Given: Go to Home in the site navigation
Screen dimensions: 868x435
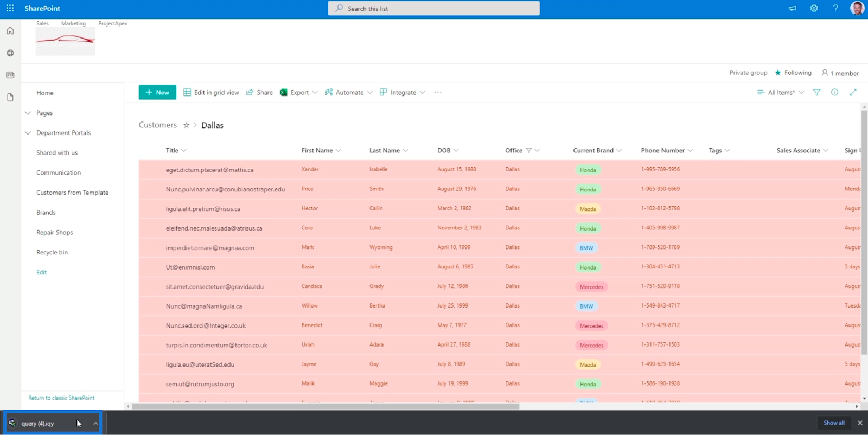Looking at the screenshot, I should [x=45, y=93].
